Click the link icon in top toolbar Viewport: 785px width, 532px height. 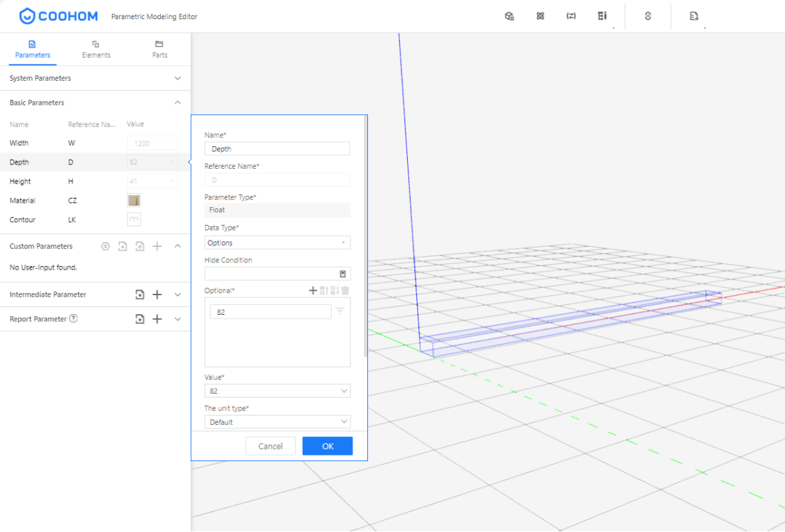(647, 16)
